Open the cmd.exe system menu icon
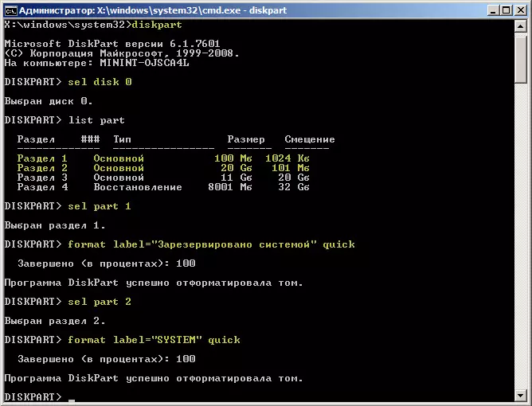Screen dimensions: 532x406 click(10, 10)
